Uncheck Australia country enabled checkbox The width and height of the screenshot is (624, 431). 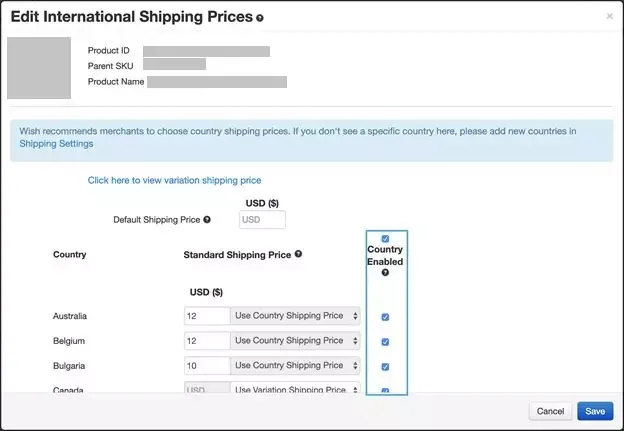pyautogui.click(x=385, y=317)
